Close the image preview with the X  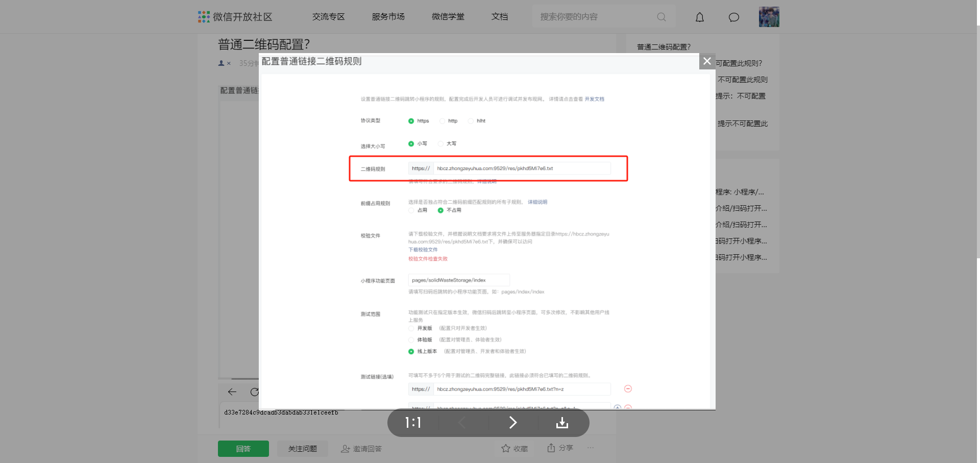707,61
